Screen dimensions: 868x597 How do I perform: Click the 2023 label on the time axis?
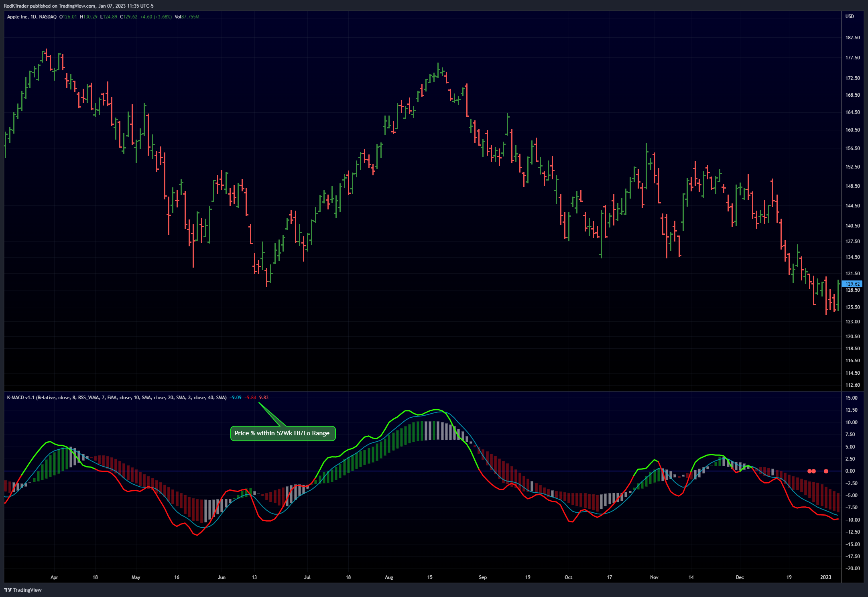pyautogui.click(x=825, y=577)
